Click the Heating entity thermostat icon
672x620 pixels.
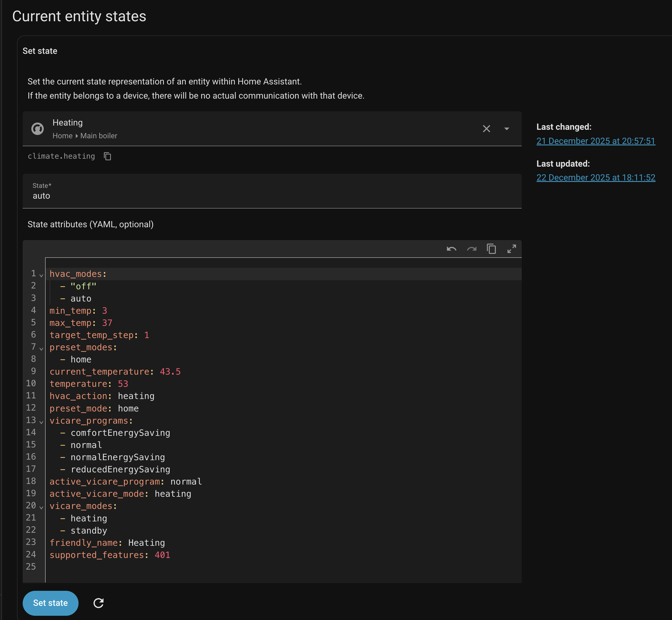[38, 129]
